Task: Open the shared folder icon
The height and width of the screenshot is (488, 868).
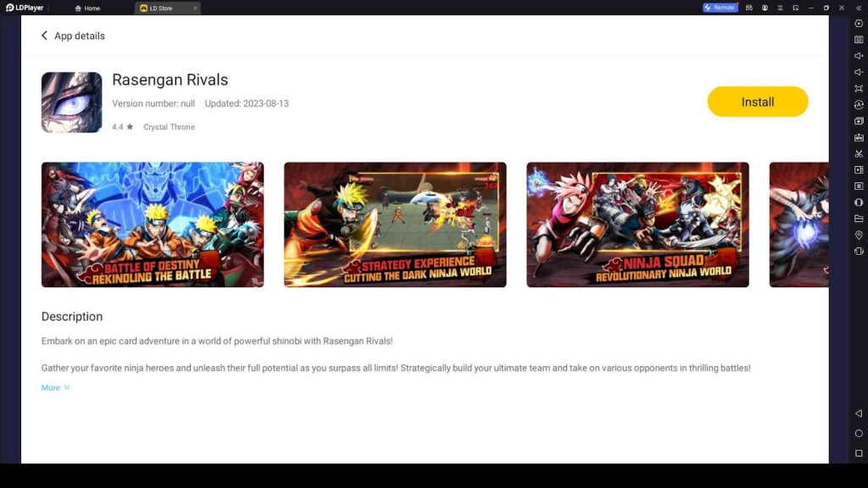Action: (x=859, y=219)
